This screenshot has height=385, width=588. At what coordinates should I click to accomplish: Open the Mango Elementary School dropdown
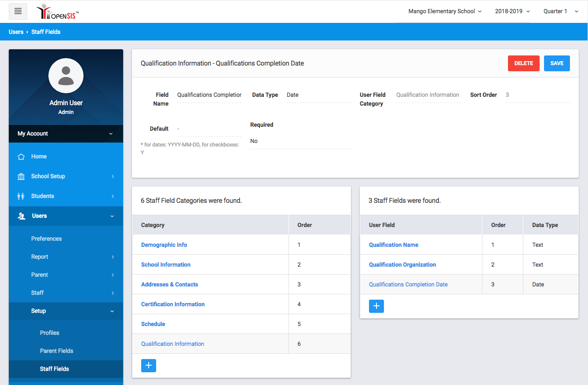pos(445,11)
